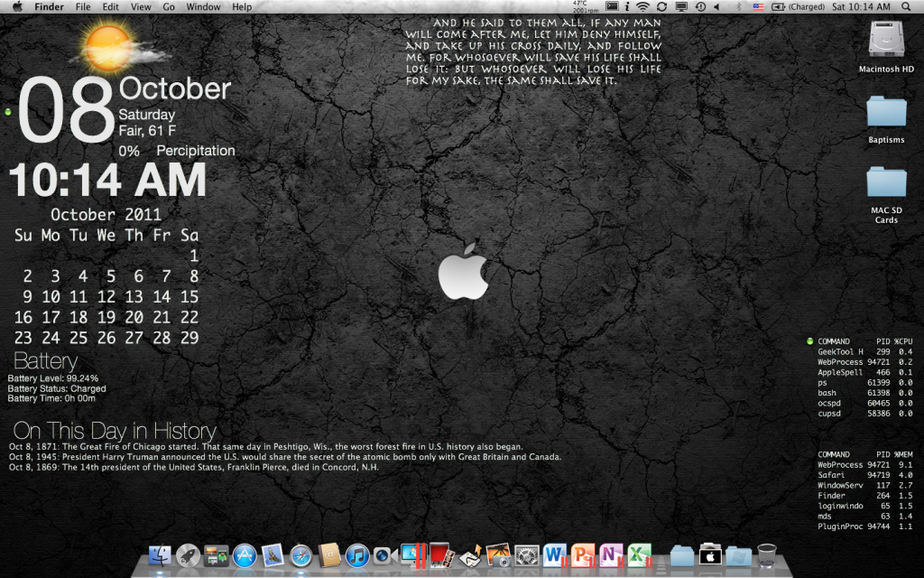Open the US flag input menu
The image size is (924, 578).
(758, 6)
